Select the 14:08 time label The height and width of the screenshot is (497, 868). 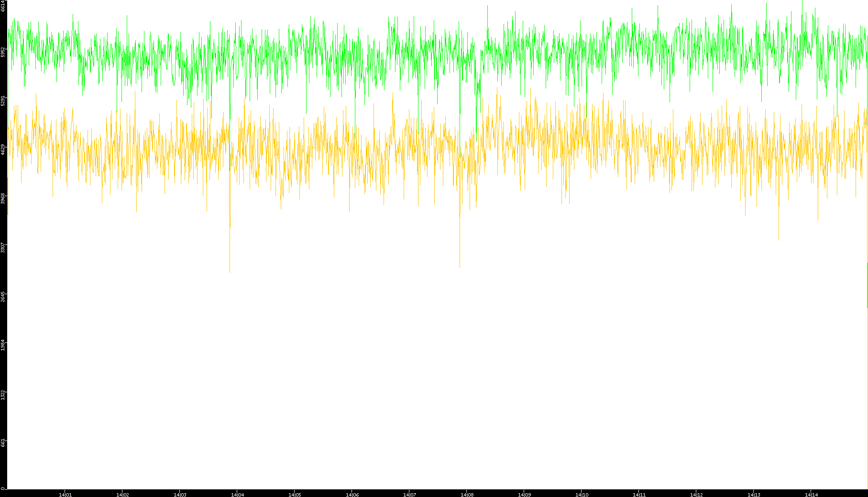pyautogui.click(x=467, y=495)
